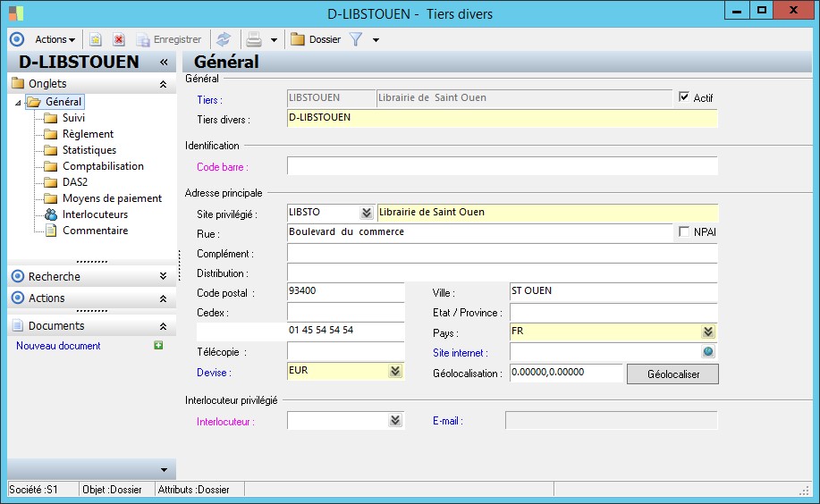Click into the Code barre input field

point(502,166)
